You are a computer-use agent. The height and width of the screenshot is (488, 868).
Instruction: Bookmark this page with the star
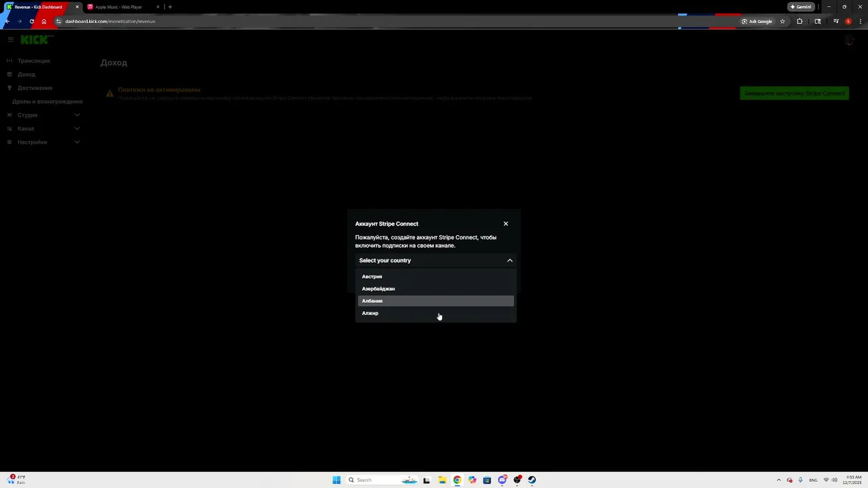point(783,21)
